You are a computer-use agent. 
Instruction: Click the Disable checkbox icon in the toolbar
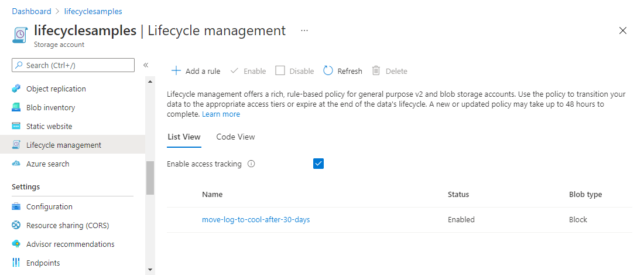(x=280, y=71)
